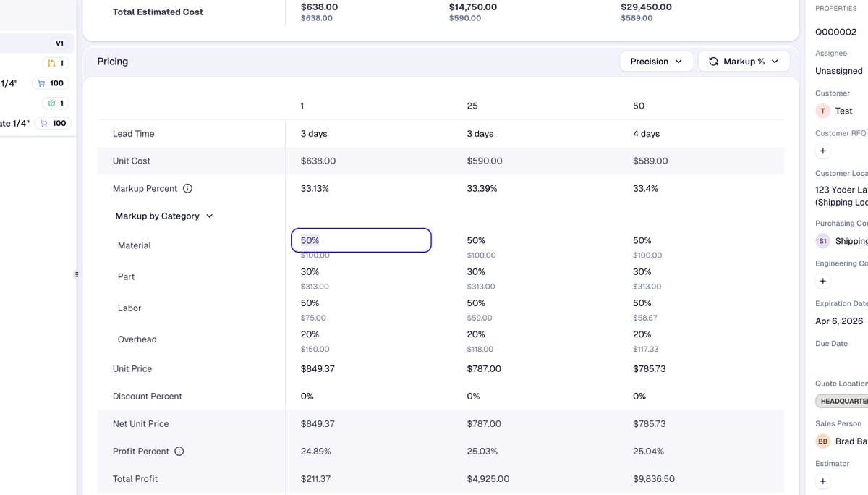The width and height of the screenshot is (868, 495).
Task: Click Discount Percent 0% under quantity 25
Action: click(x=474, y=397)
